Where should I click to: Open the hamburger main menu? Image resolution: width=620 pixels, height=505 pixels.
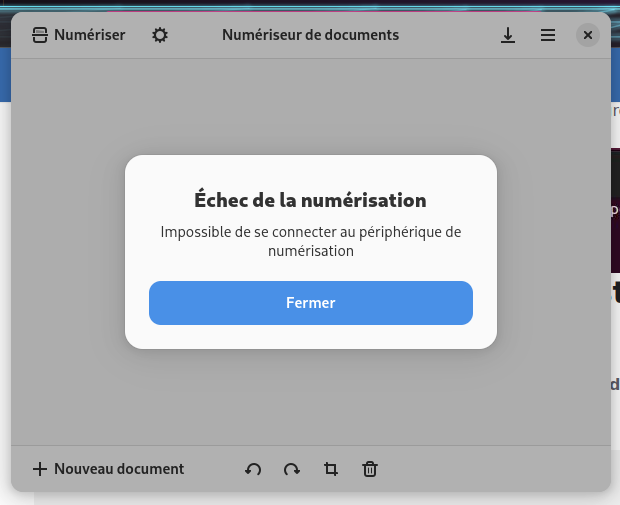tap(548, 35)
